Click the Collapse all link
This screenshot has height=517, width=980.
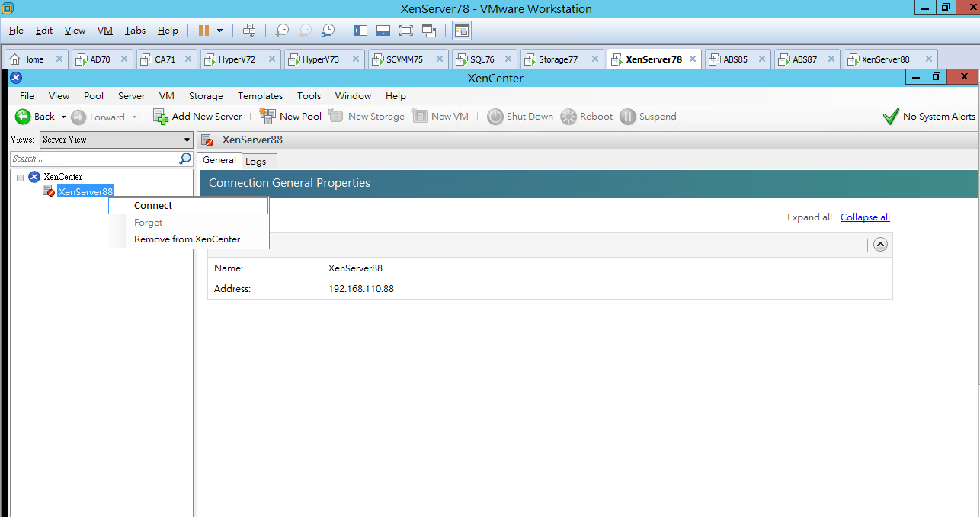(865, 217)
